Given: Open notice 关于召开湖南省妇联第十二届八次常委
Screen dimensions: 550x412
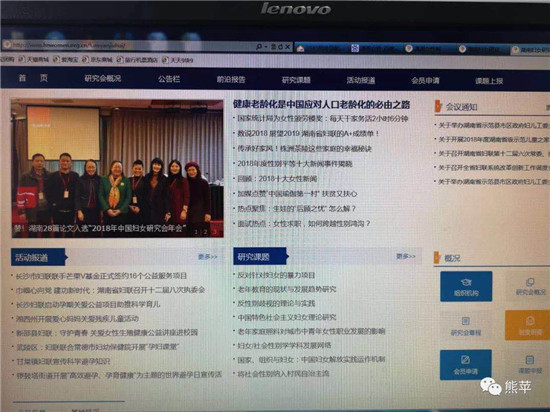Looking at the screenshot, I should pyautogui.click(x=494, y=153).
